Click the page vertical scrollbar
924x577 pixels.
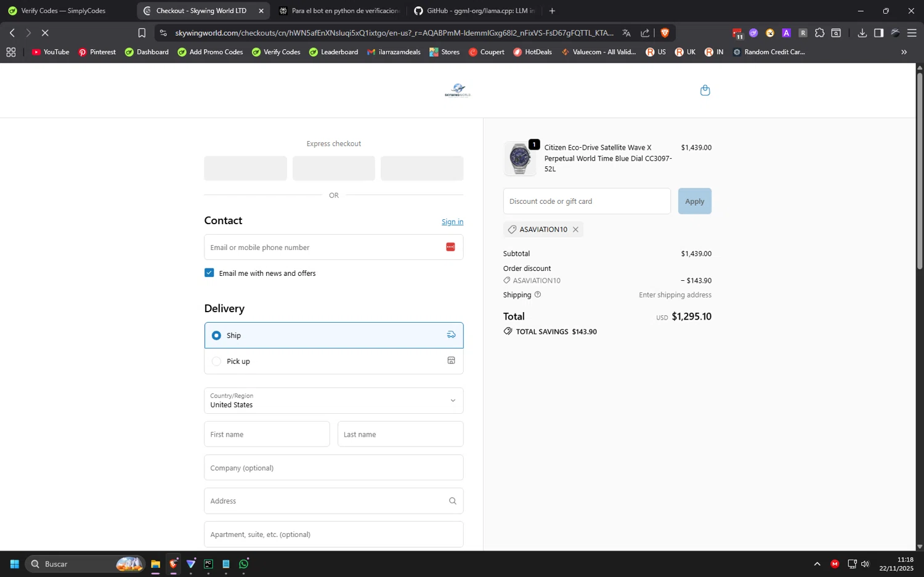[920, 172]
